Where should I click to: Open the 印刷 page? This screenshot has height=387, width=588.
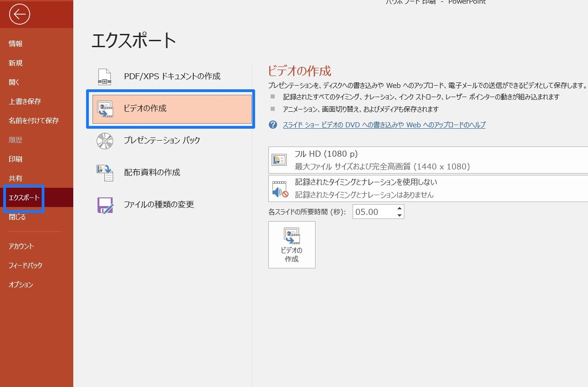(x=16, y=159)
